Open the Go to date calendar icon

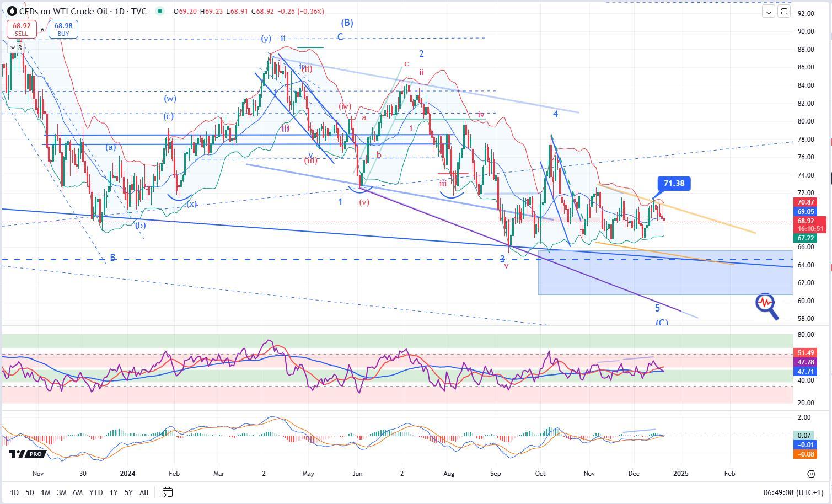[x=168, y=492]
